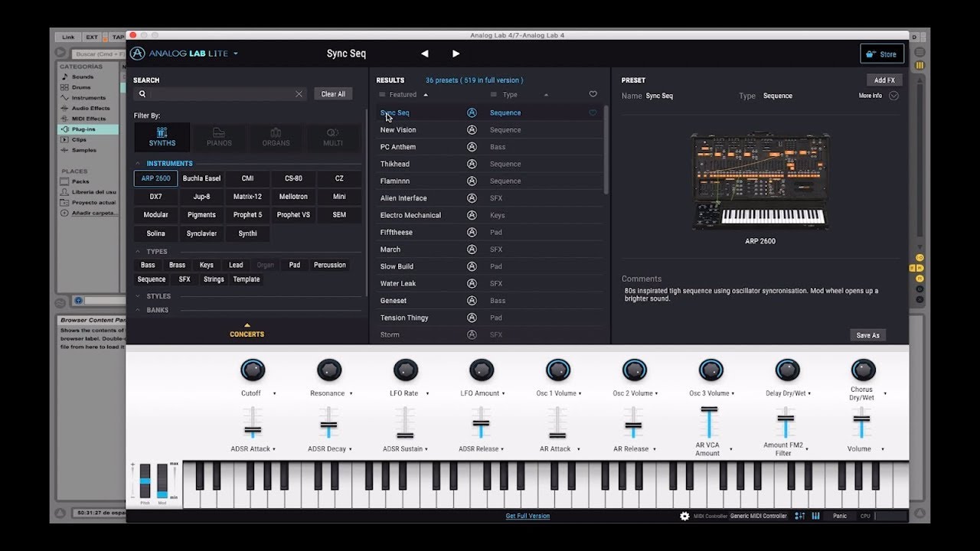The width and height of the screenshot is (980, 551).
Task: Click the Link button in Ableton's toolbar
Action: click(x=69, y=37)
